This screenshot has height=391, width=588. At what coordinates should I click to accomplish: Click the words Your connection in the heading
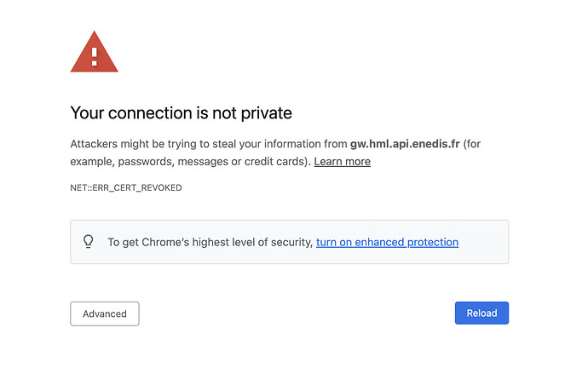(129, 112)
